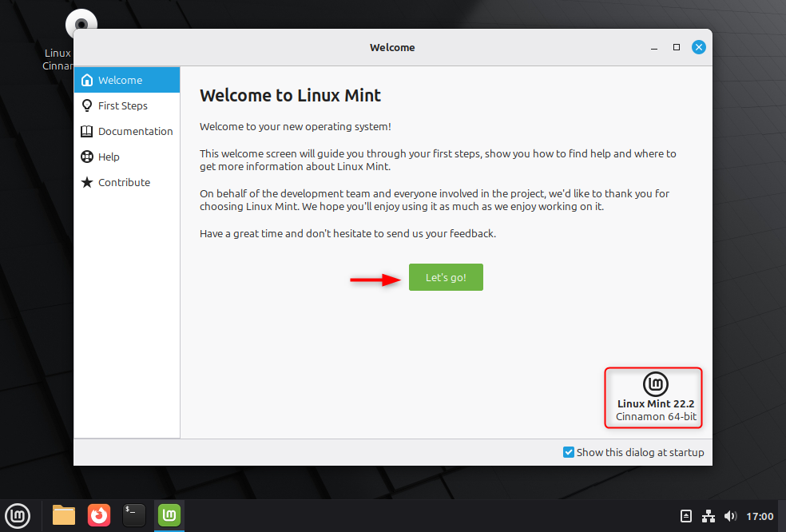786x532 pixels.
Task: Click the open book Documentation icon
Action: 86,131
